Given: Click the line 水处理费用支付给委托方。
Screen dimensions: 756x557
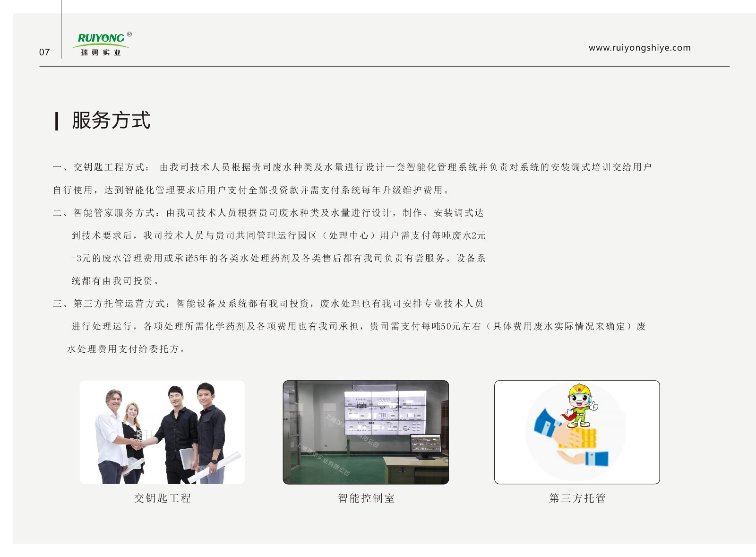Looking at the screenshot, I should 127,349.
